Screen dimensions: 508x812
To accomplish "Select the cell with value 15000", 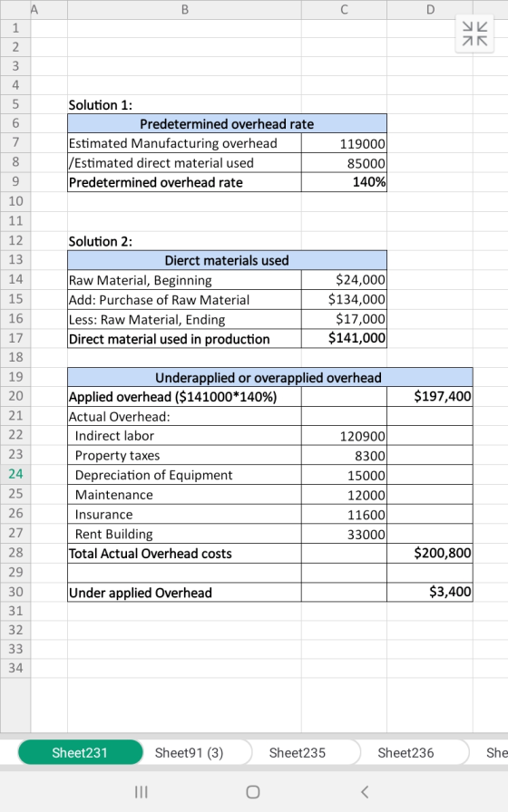I will pos(344,476).
